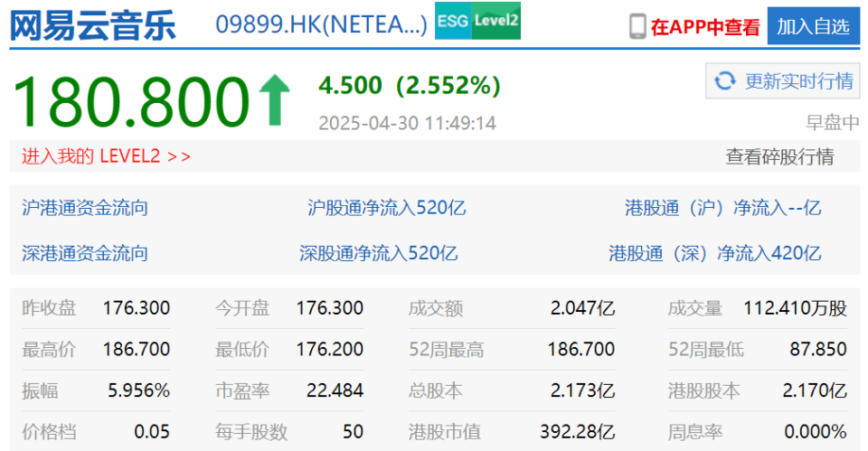The height and width of the screenshot is (451, 868).
Task: Open 进入我的 LEVEL2 link
Action: tap(107, 156)
